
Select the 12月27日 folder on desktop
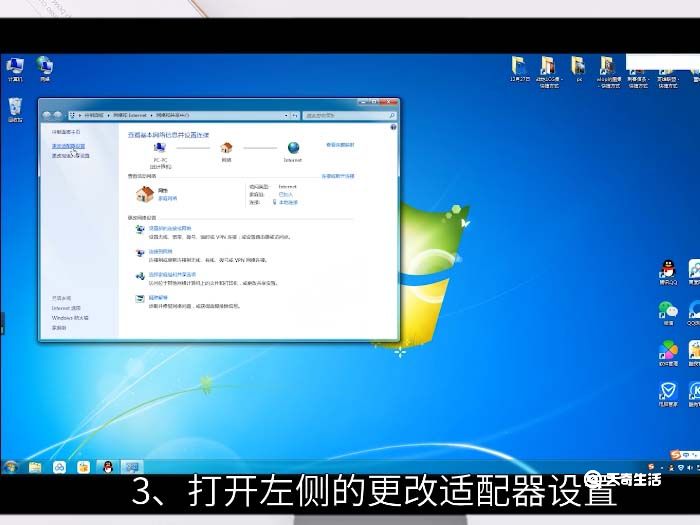520,69
